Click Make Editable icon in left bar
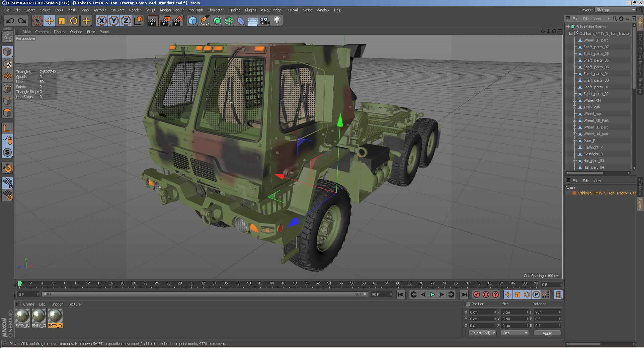This screenshot has width=644, height=348. click(x=7, y=36)
